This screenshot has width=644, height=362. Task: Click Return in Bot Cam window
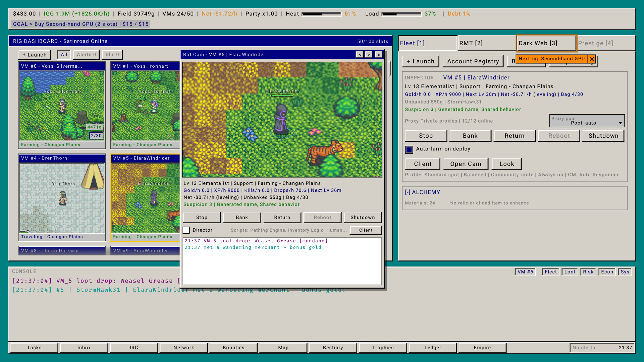(x=282, y=218)
